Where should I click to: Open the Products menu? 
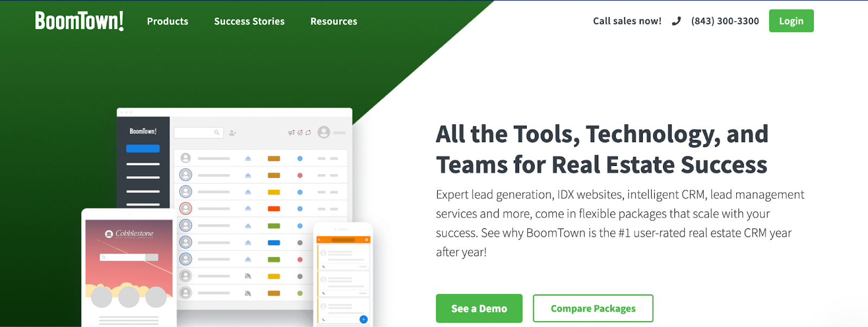(x=168, y=21)
